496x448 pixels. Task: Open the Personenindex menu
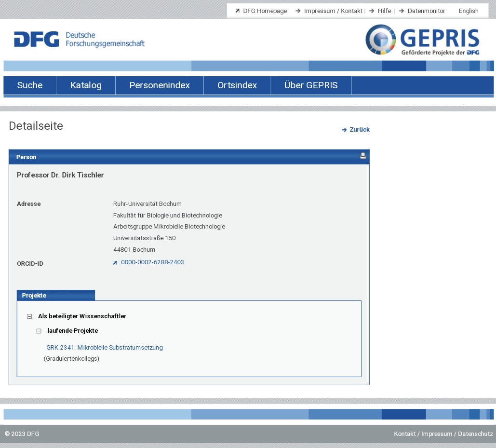pos(160,85)
